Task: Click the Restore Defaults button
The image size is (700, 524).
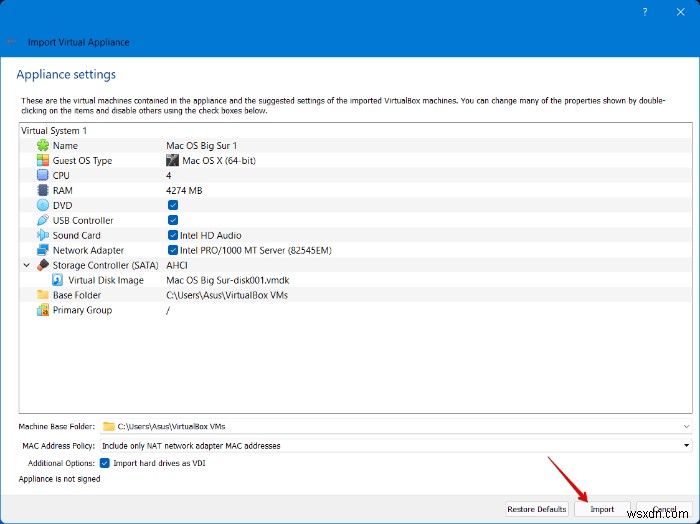Action: pyautogui.click(x=537, y=509)
